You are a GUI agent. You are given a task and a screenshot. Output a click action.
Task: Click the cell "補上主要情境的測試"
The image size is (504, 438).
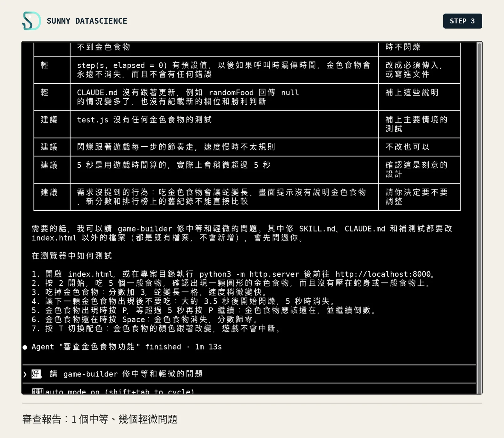[419, 124]
